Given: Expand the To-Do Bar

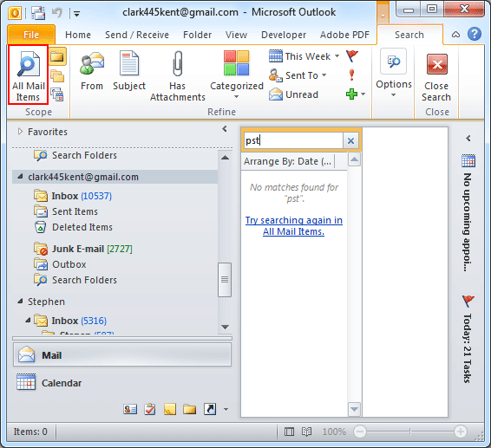Looking at the screenshot, I should (468, 138).
